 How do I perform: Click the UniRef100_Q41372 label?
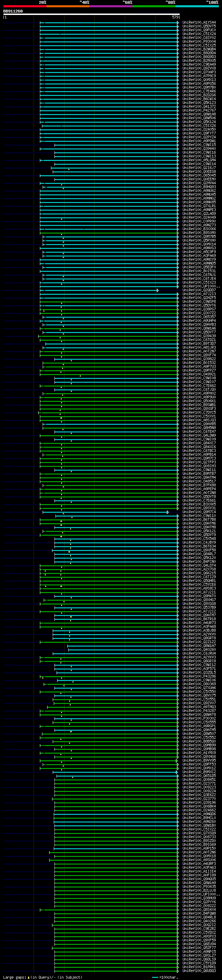click(199, 107)
